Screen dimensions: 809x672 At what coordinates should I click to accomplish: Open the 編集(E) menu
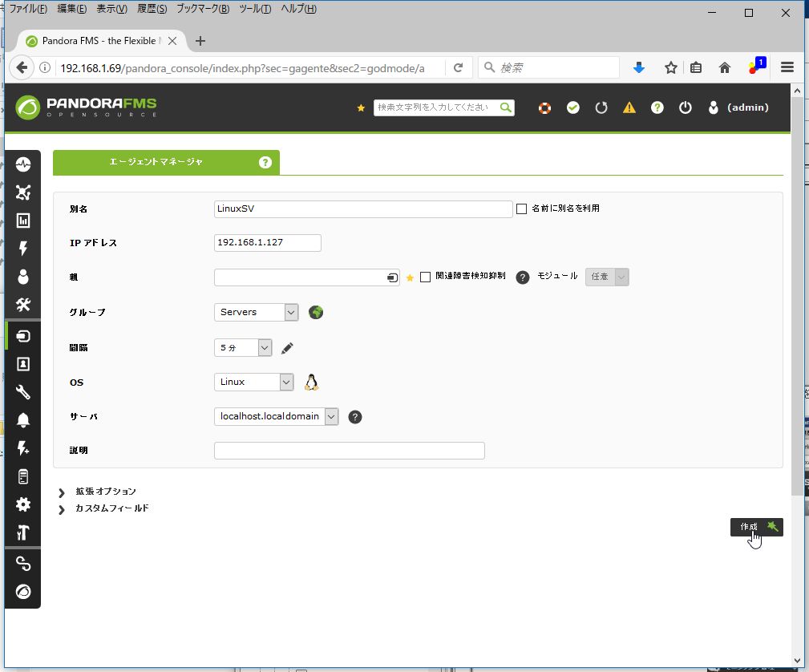coord(71,9)
